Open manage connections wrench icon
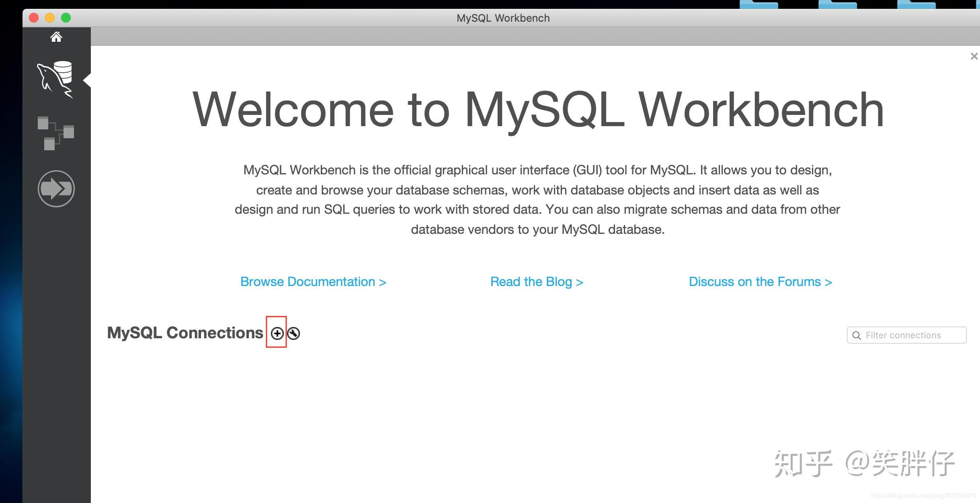 click(293, 333)
